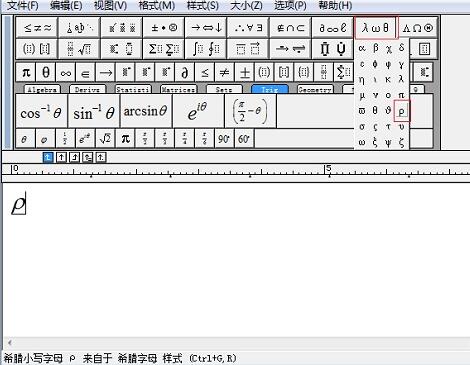Click the ≤ symbol in the small bar
Screen dimensions: 470x365
point(205,72)
